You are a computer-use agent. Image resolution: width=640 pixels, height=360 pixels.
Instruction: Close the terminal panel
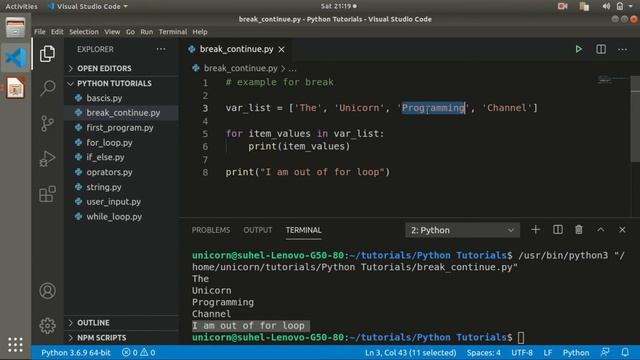(x=622, y=230)
